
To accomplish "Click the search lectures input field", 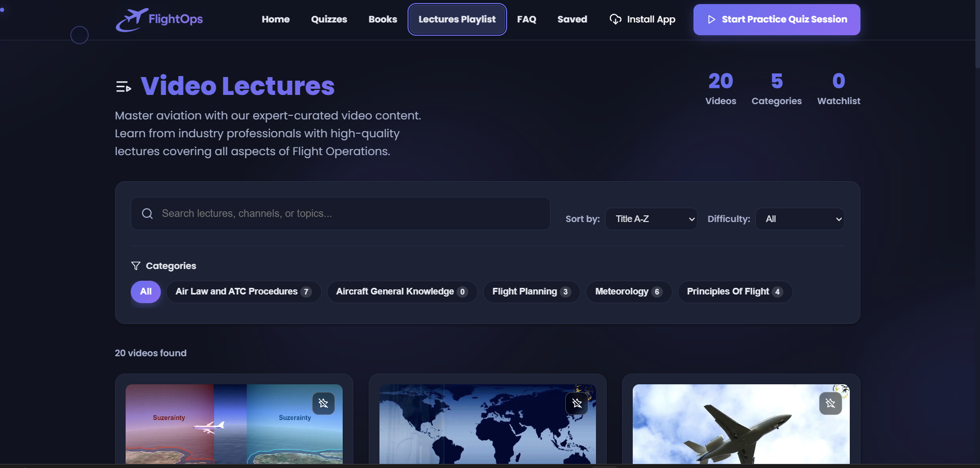I will tap(347, 214).
